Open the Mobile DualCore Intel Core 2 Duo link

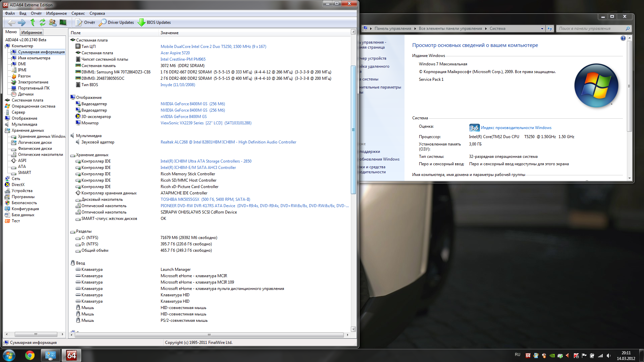[x=213, y=47]
